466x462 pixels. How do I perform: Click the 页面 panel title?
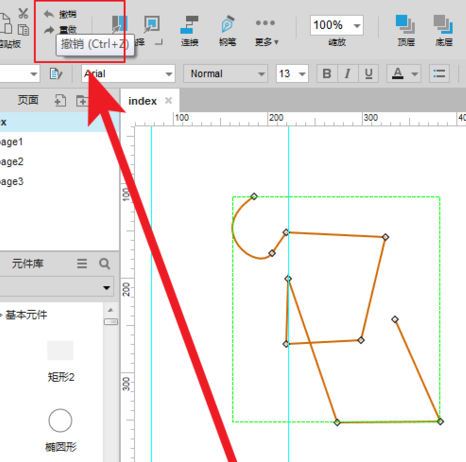[28, 100]
